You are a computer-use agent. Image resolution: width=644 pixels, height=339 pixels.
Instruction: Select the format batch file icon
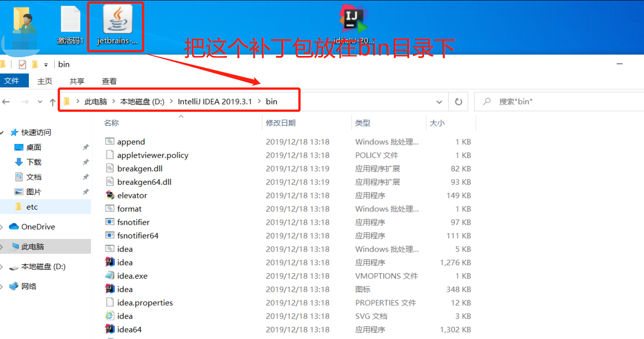pos(110,208)
